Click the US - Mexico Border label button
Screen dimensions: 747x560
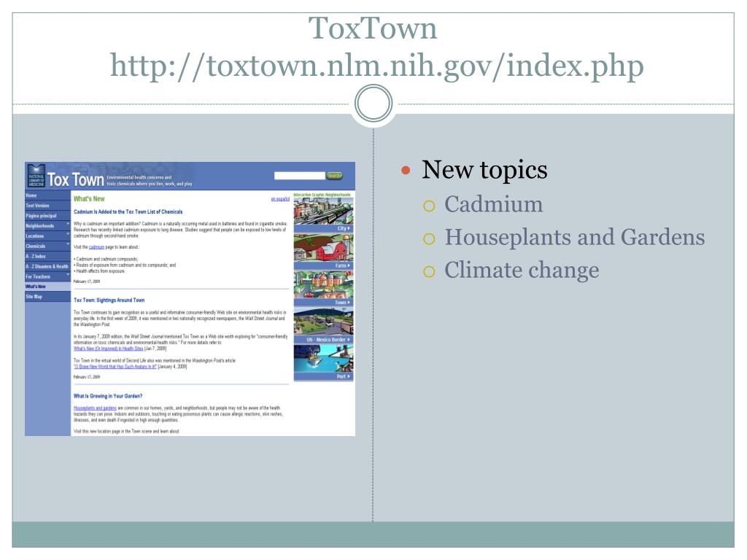(323, 340)
